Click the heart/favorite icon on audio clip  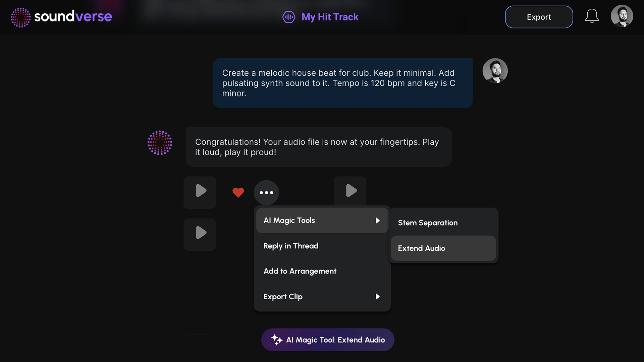click(238, 192)
